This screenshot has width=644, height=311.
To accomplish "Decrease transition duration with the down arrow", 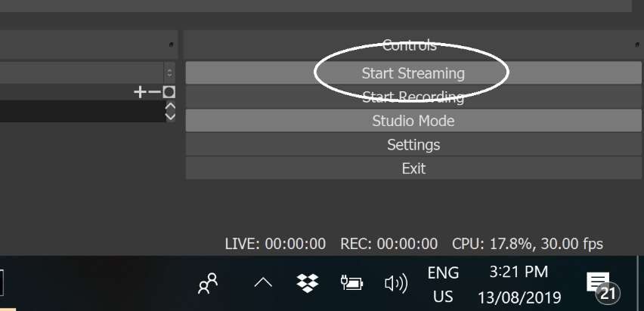I will coord(170,116).
